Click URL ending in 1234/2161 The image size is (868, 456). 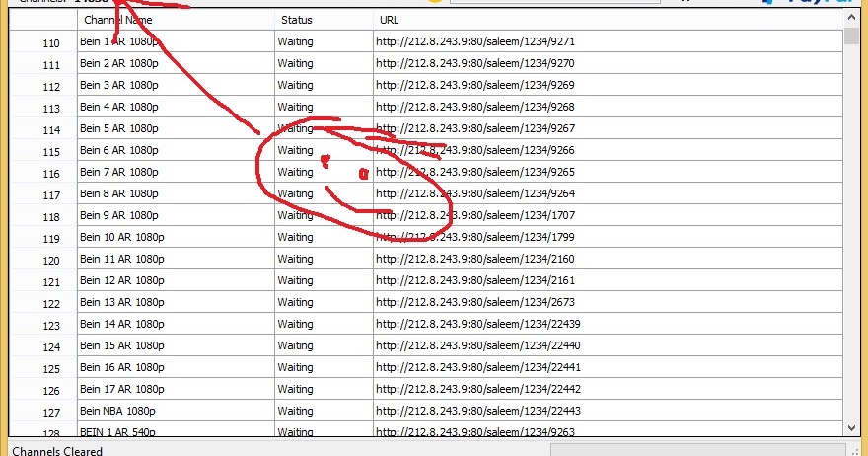point(475,280)
